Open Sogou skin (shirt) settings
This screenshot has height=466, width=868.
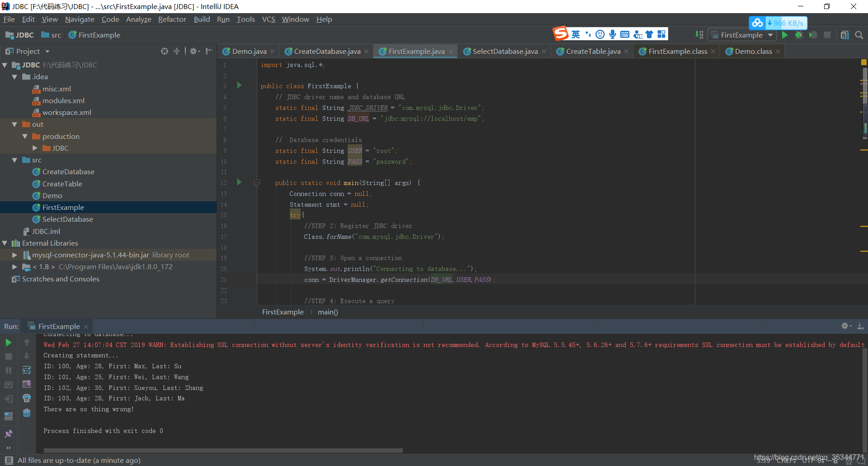(x=649, y=34)
